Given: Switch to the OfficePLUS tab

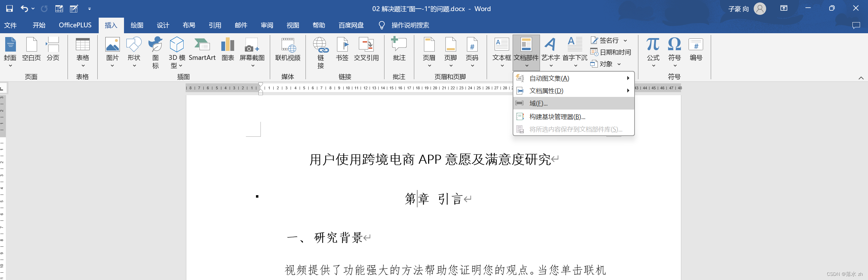Looking at the screenshot, I should pos(75,25).
